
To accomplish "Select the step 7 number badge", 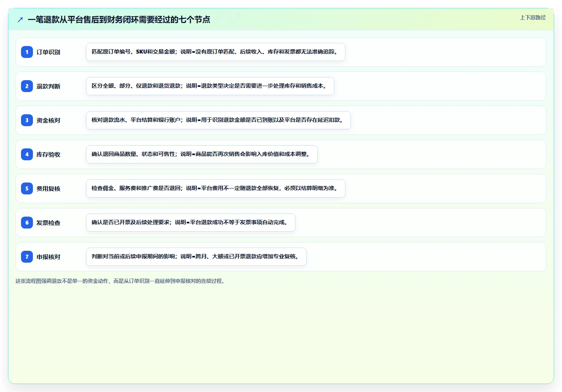I will tap(27, 257).
